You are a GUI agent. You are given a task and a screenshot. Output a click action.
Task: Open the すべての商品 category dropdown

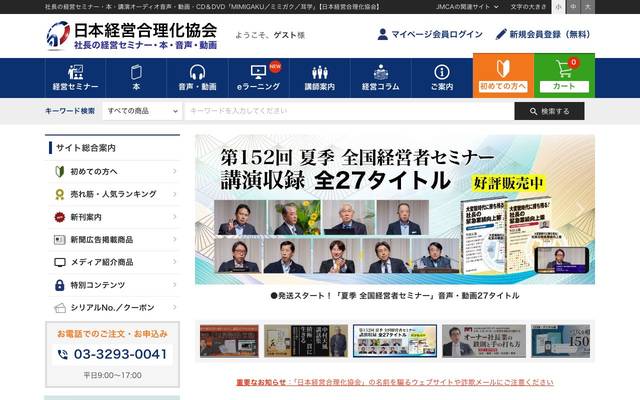[142, 111]
